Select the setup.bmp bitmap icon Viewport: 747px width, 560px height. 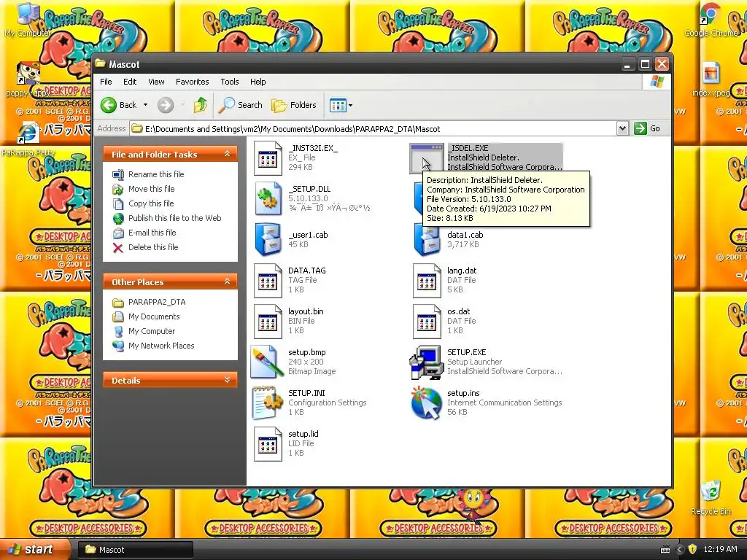[266, 362]
